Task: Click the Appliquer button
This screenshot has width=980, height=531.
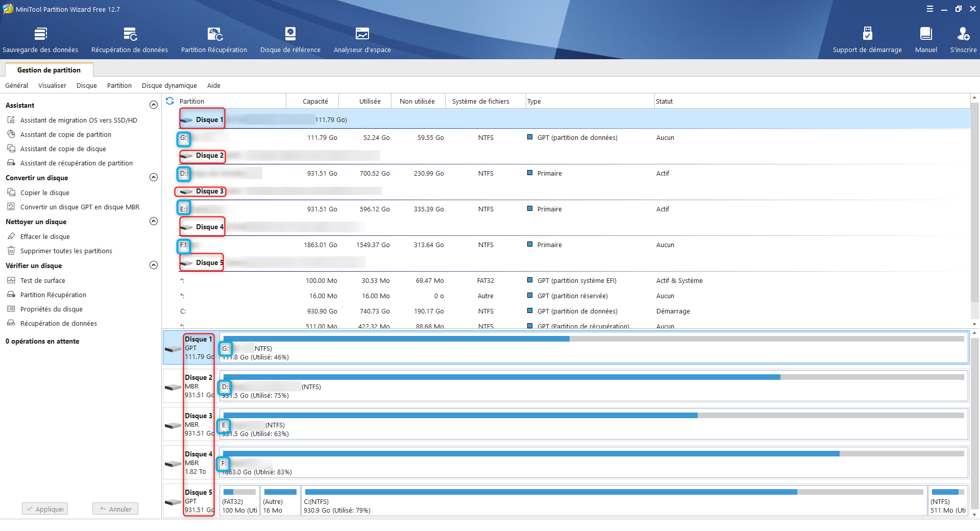Action: pyautogui.click(x=45, y=509)
